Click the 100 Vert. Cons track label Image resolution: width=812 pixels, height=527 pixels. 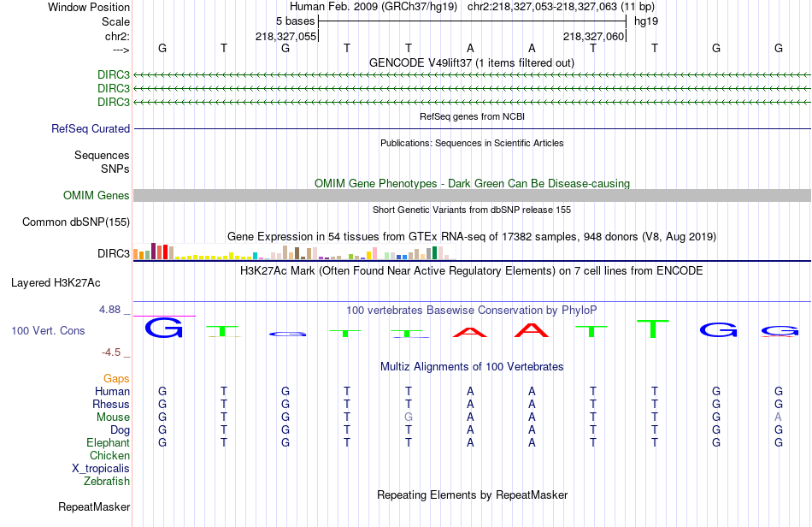48,330
